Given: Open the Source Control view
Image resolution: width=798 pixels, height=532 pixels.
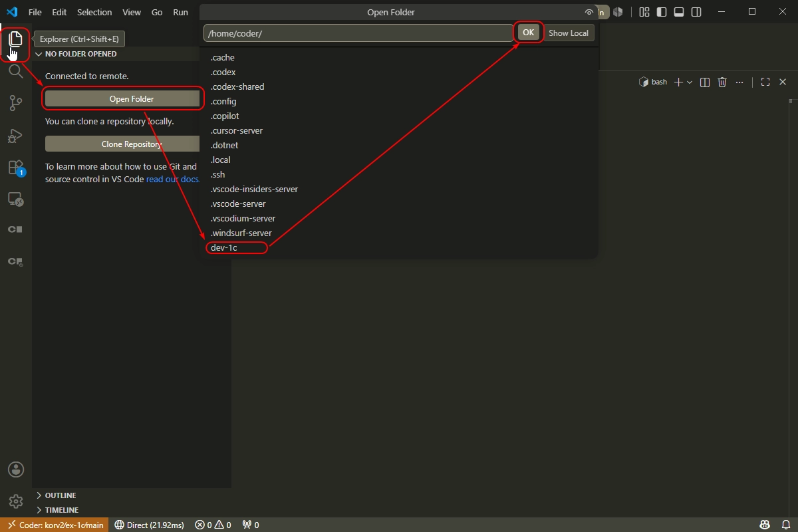Looking at the screenshot, I should (15, 103).
